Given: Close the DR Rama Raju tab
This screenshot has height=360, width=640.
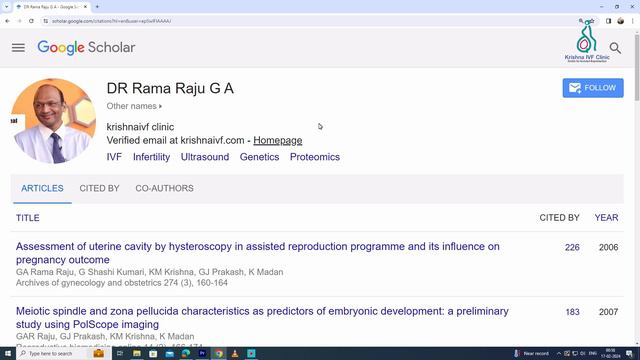Looking at the screenshot, I should click(x=85, y=7).
